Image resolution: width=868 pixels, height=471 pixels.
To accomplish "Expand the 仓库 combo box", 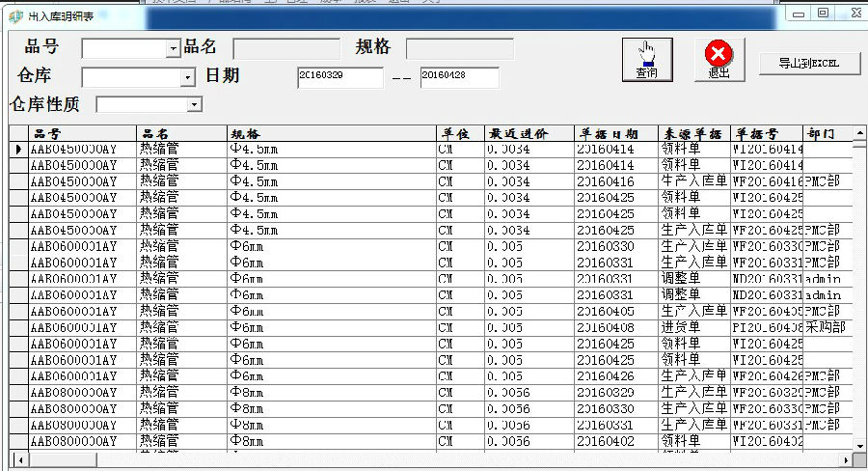I will [188, 77].
